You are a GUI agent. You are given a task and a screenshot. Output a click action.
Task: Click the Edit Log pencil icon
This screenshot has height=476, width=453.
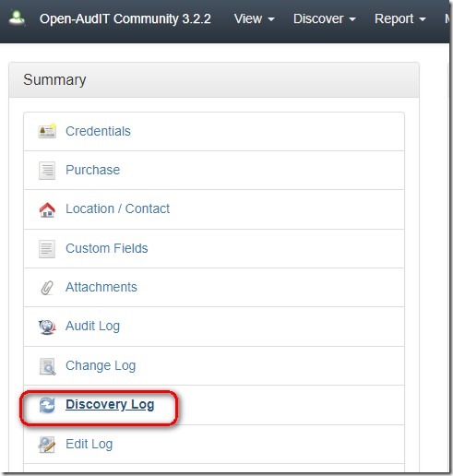pos(47,445)
